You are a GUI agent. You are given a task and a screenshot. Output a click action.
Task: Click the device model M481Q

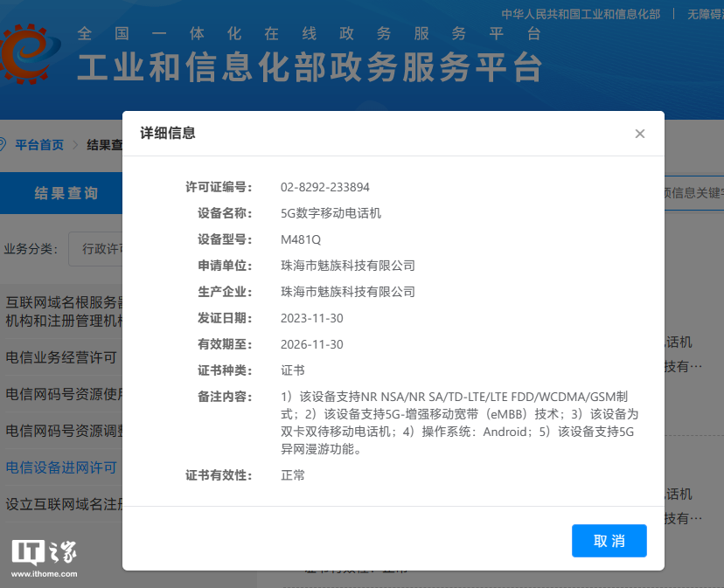pyautogui.click(x=301, y=239)
